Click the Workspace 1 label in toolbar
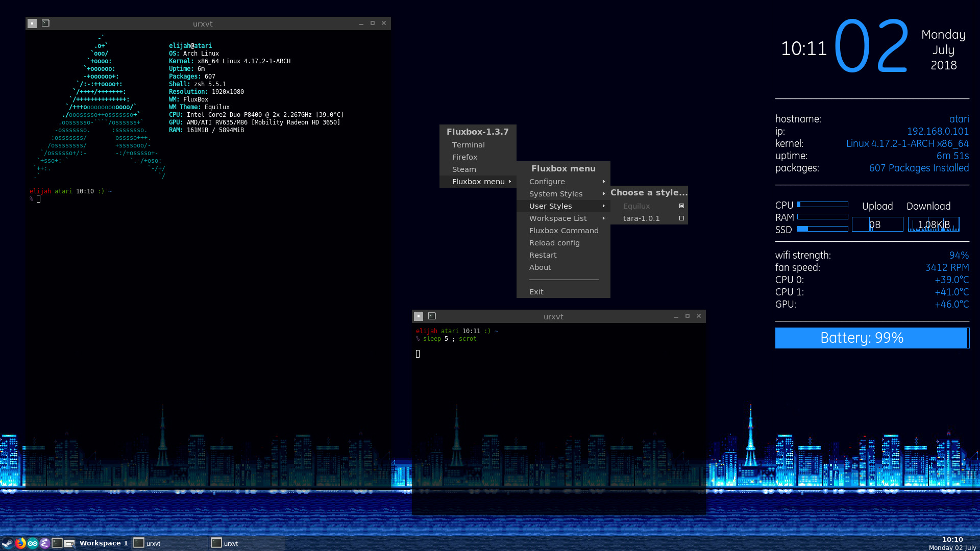Viewport: 980px width, 551px height. [x=104, y=543]
